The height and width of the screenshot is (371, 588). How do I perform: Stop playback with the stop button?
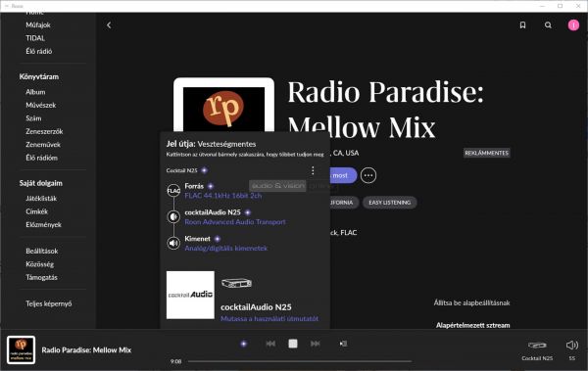[x=293, y=344]
